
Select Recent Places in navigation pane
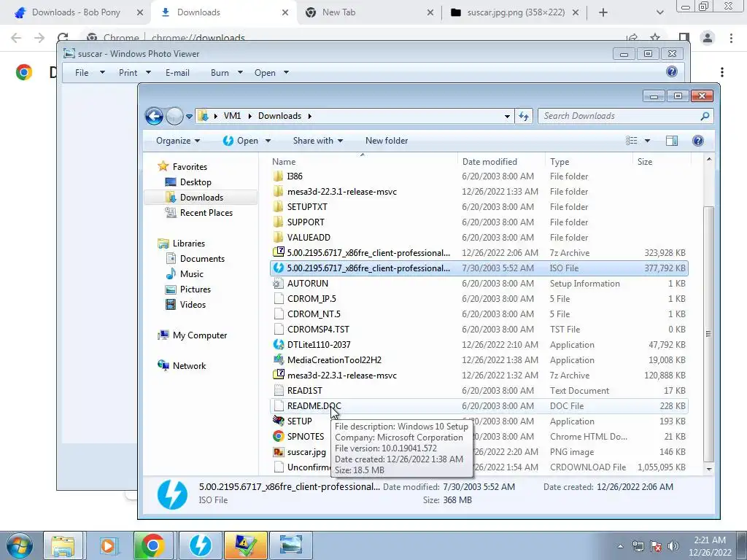point(206,213)
